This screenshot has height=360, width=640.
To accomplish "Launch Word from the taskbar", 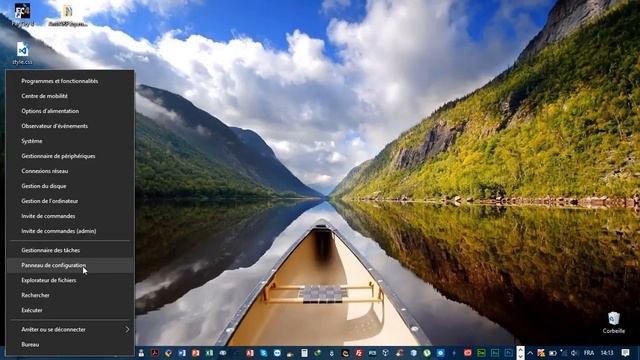I will coord(182,353).
